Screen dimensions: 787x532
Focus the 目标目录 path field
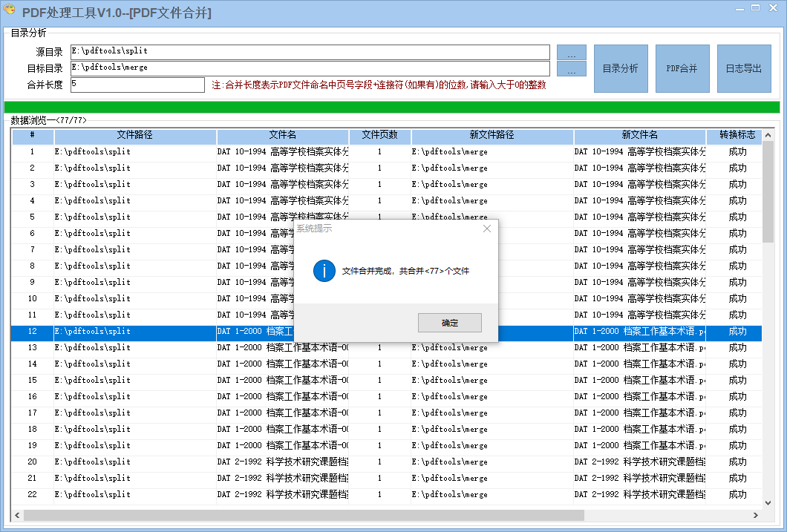coord(310,68)
